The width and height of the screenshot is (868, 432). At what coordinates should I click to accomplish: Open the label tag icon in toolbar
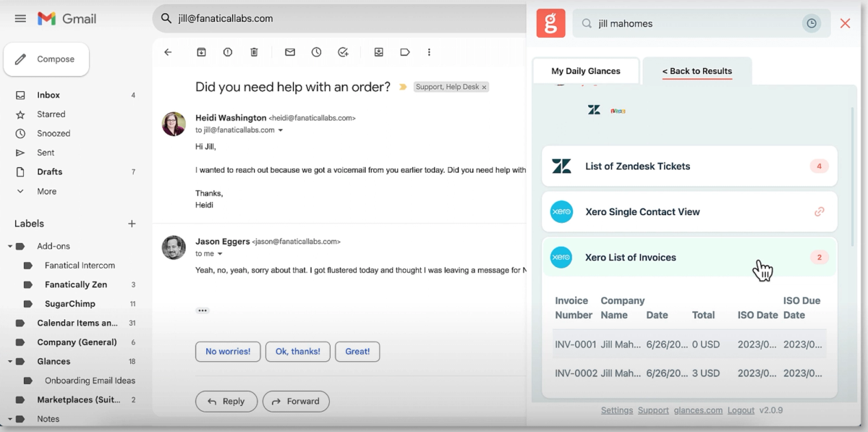(405, 52)
